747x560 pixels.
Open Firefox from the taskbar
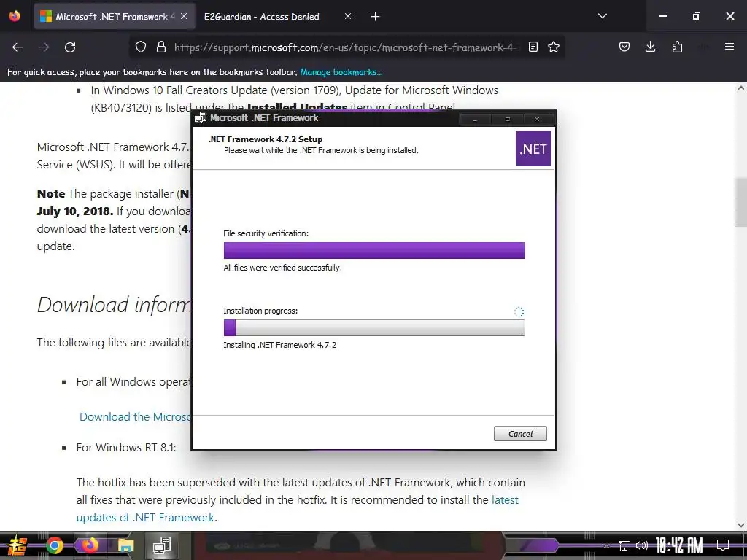(x=90, y=545)
